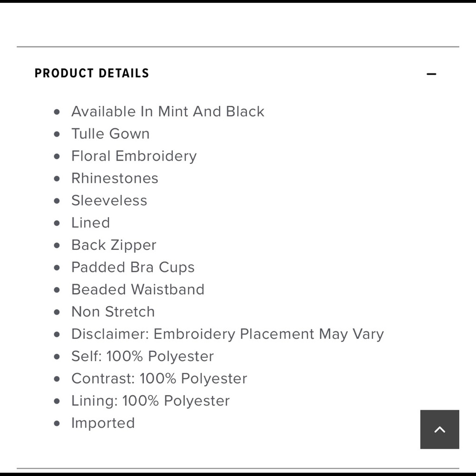Select the 'Contrast: 100% Polyester' text
This screenshot has height=476, width=476.
tap(159, 378)
